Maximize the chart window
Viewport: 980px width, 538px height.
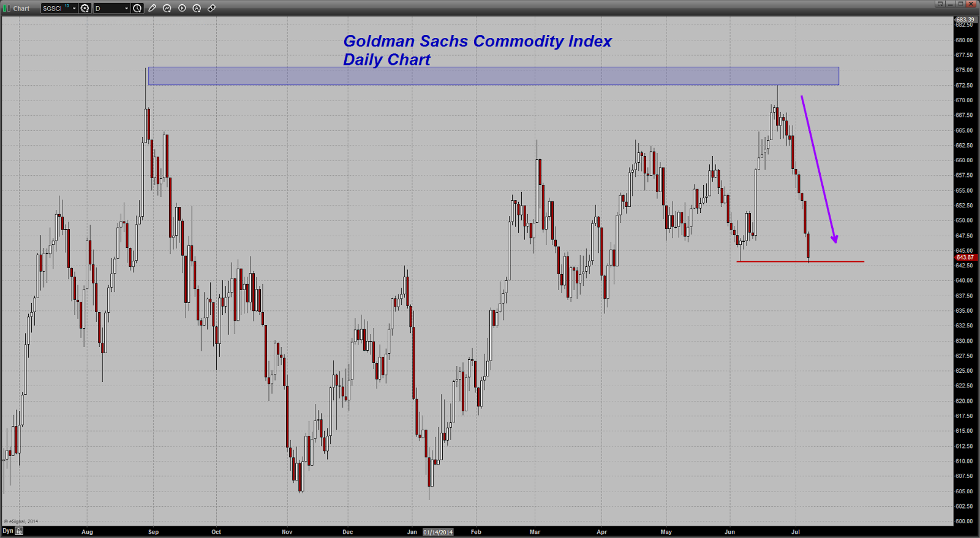coord(960,4)
